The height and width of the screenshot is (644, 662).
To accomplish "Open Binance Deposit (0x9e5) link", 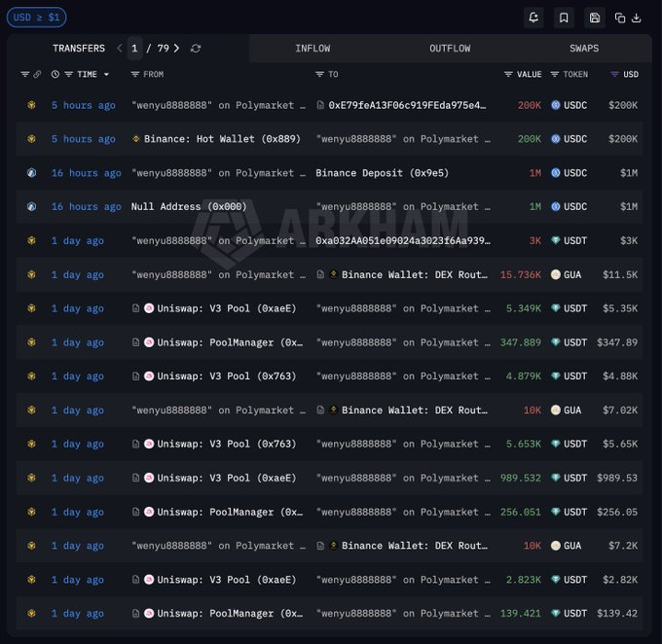I will click(382, 172).
